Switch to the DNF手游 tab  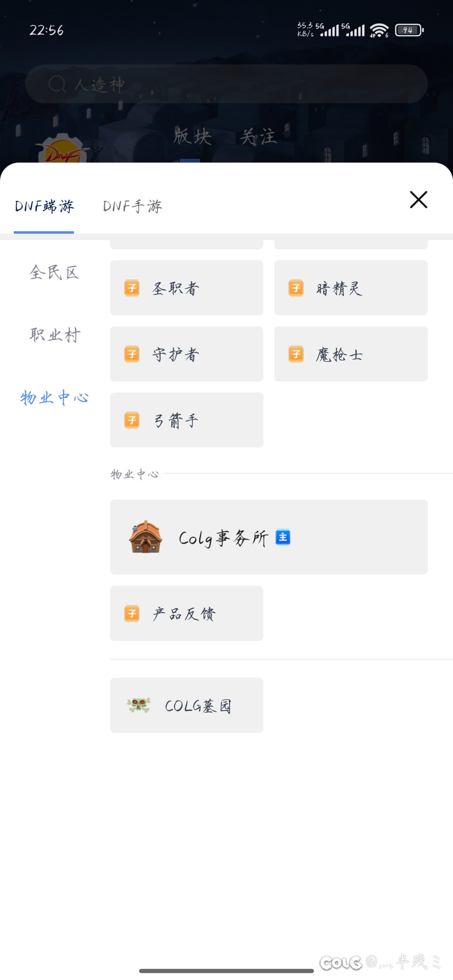click(x=132, y=206)
